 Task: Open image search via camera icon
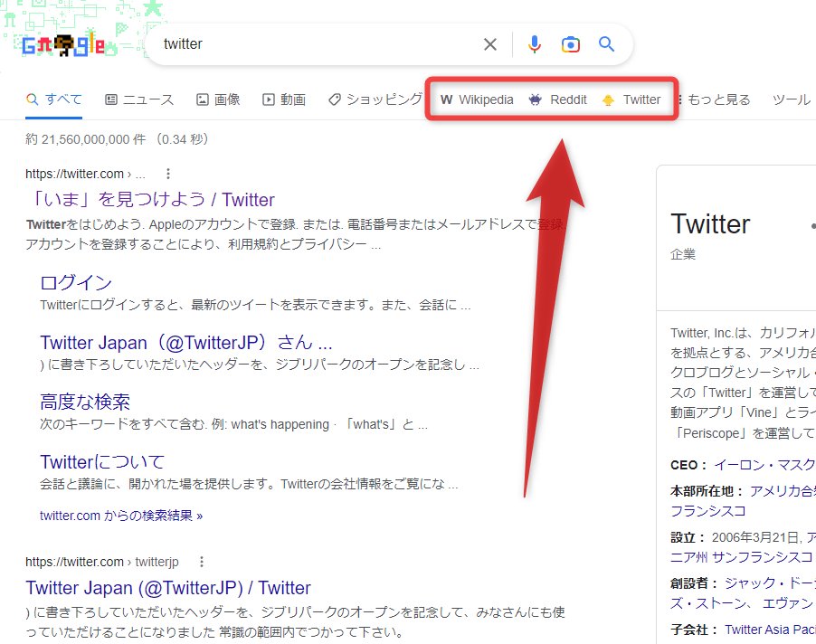point(570,44)
